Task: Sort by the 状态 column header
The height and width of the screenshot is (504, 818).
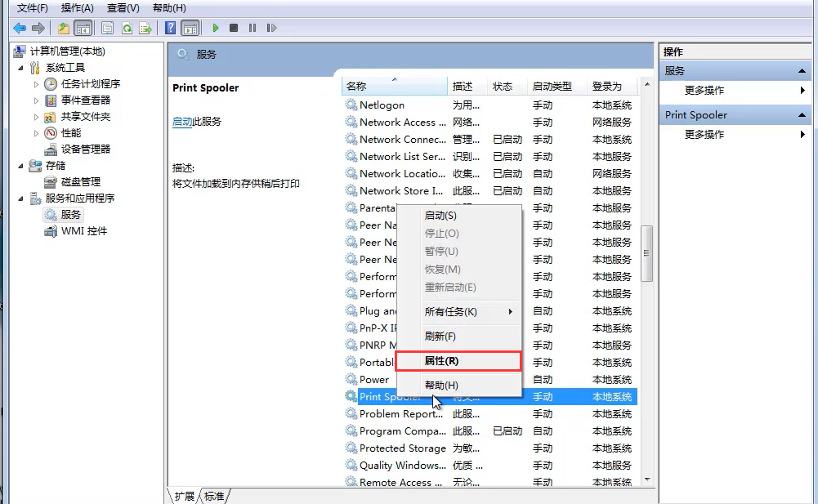Action: pyautogui.click(x=507, y=86)
